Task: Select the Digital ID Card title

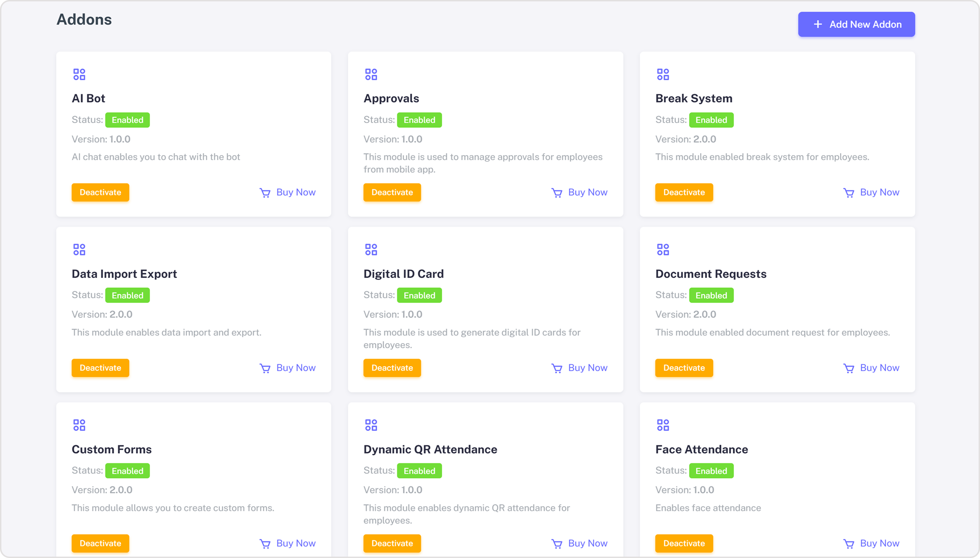Action: (x=403, y=274)
